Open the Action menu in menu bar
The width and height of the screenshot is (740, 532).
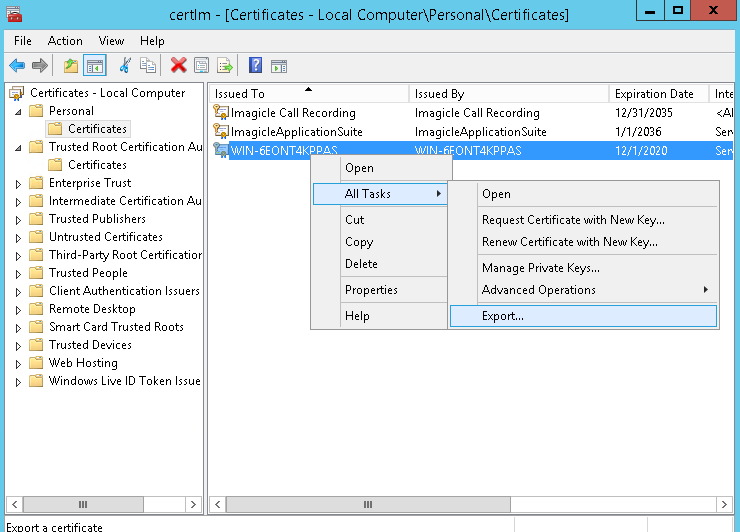tap(65, 41)
